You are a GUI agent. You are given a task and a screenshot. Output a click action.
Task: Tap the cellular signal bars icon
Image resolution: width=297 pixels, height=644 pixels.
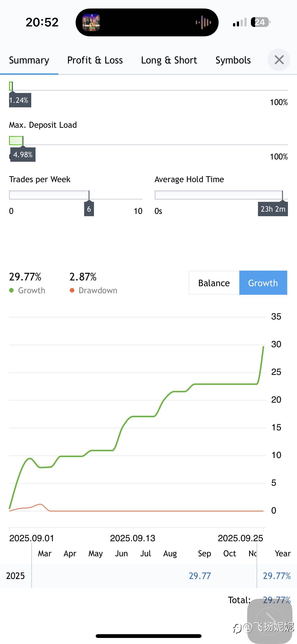coord(240,22)
